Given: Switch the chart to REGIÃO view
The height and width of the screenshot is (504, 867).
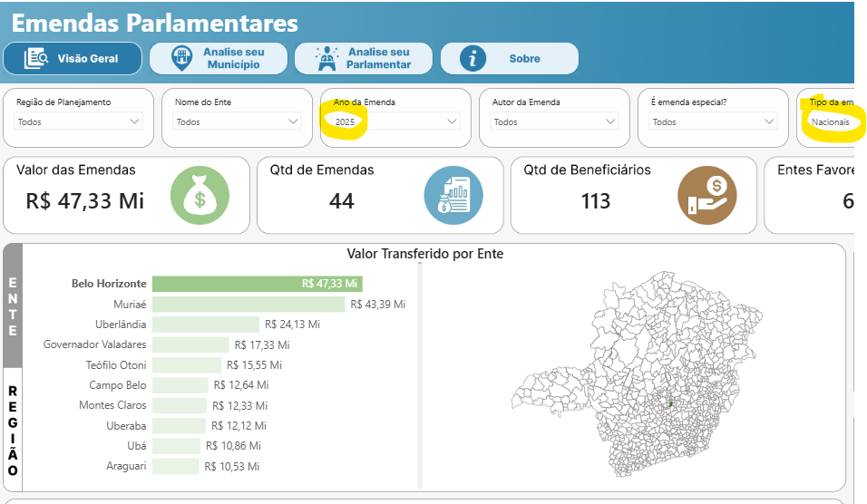Looking at the screenshot, I should click(13, 430).
